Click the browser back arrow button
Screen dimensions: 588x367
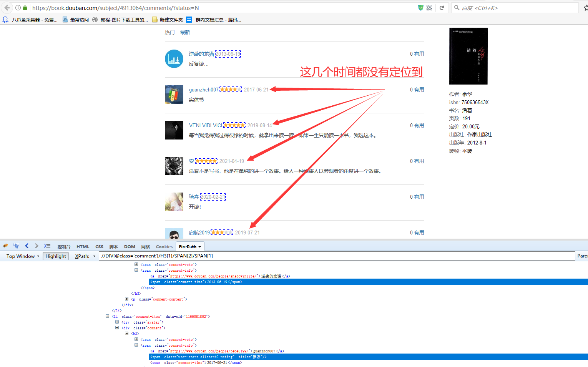click(7, 8)
